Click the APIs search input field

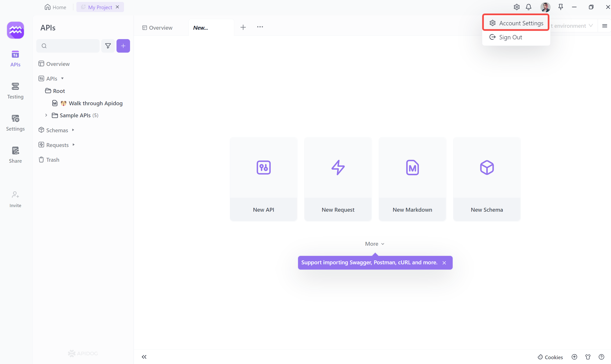click(x=71, y=46)
